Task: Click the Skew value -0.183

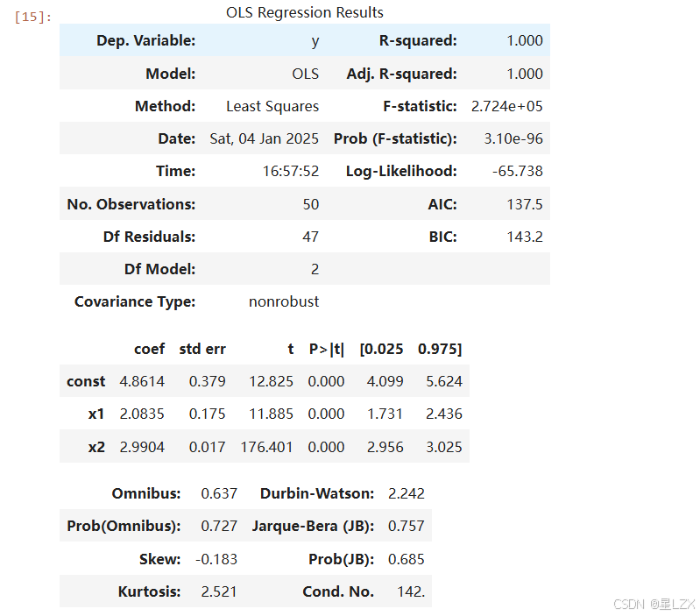Action: [216, 559]
